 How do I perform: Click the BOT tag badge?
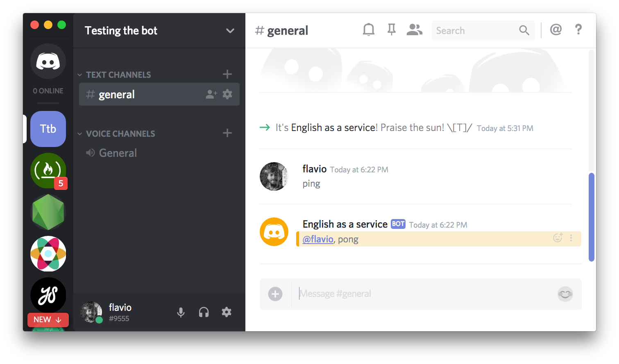tap(398, 224)
